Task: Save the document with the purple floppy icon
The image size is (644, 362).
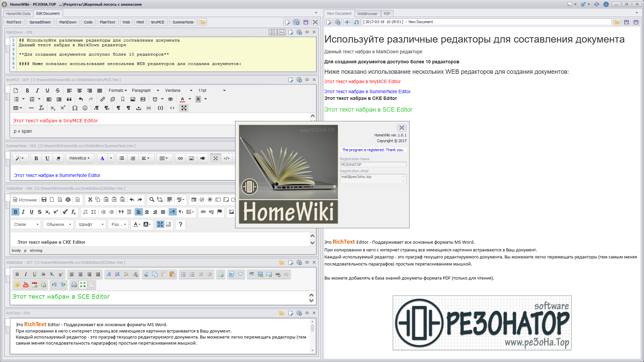Action: pyautogui.click(x=306, y=22)
